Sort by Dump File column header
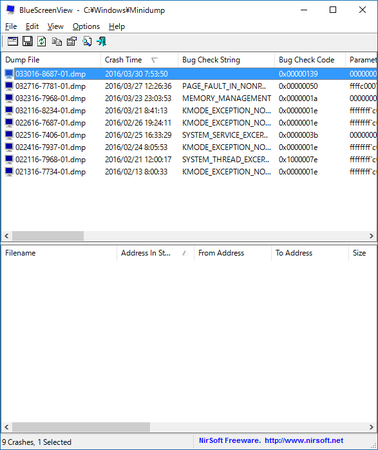This screenshot has width=378, height=450. [51, 60]
